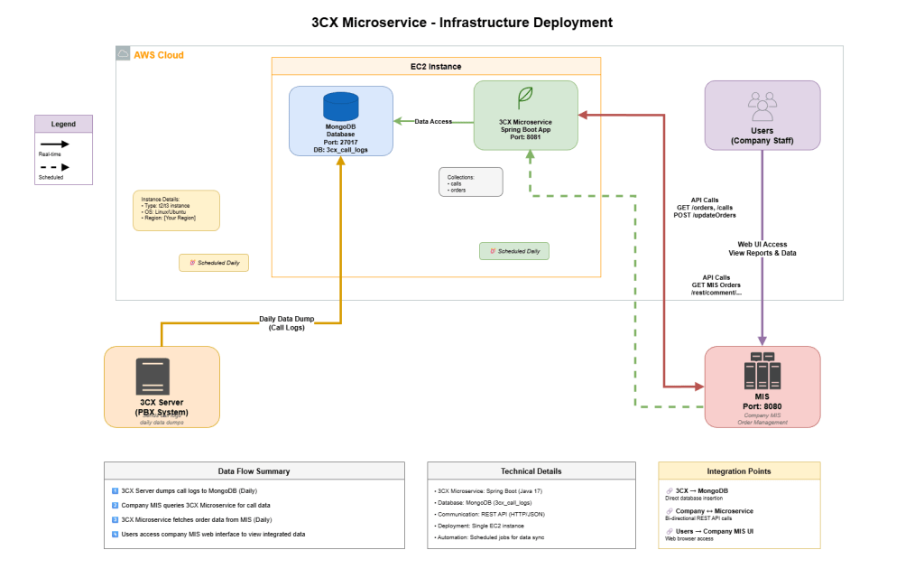
Task: Select the MIS server stack icon
Action: click(762, 370)
